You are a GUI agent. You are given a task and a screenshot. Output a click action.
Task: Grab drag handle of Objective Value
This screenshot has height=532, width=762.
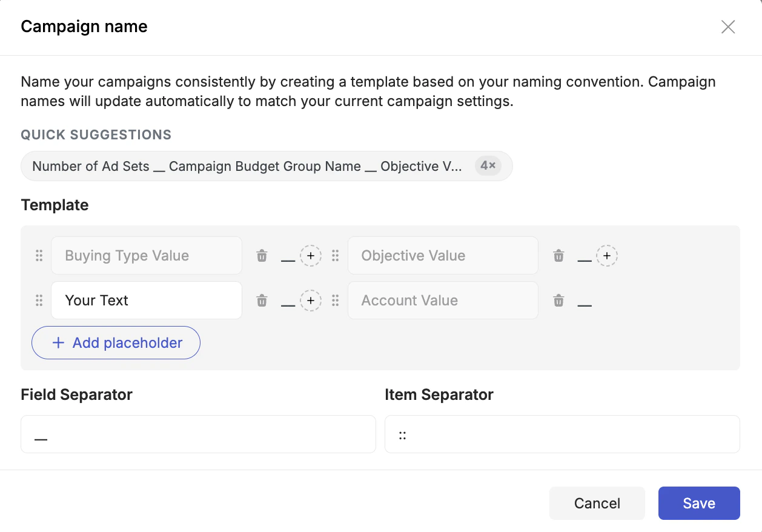click(x=336, y=256)
